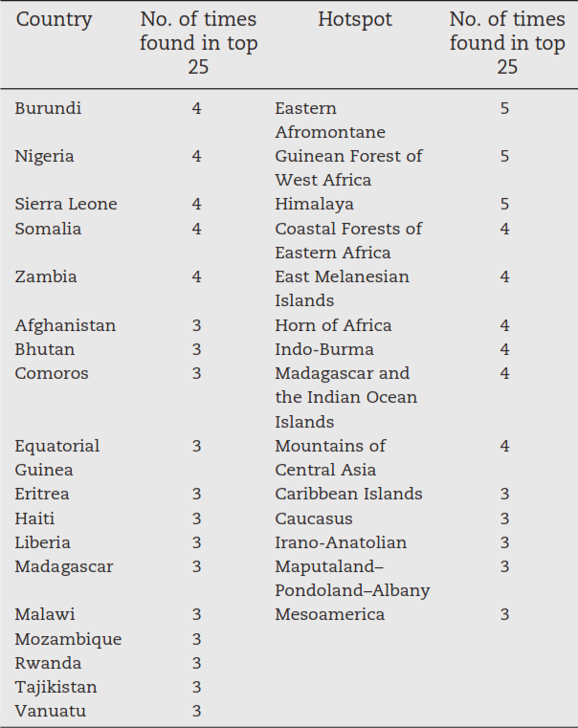The width and height of the screenshot is (578, 728).
Task: Select Tajikistan in the country column
Action: (56, 688)
